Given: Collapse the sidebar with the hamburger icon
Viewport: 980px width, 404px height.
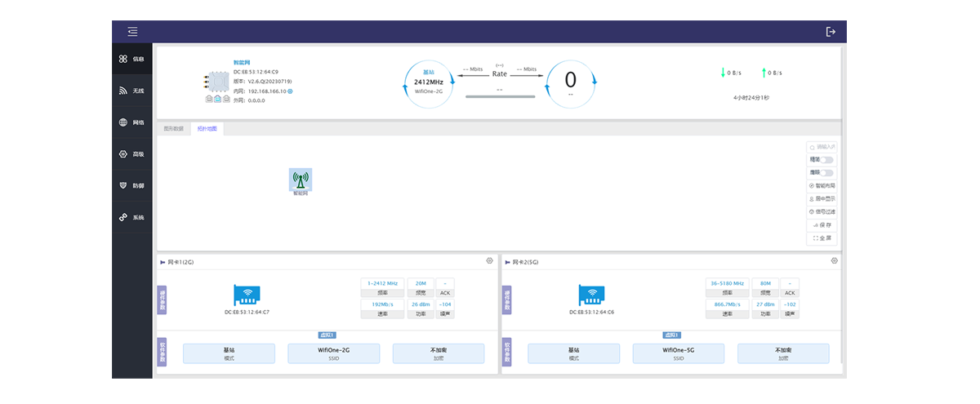Looking at the screenshot, I should pyautogui.click(x=132, y=32).
